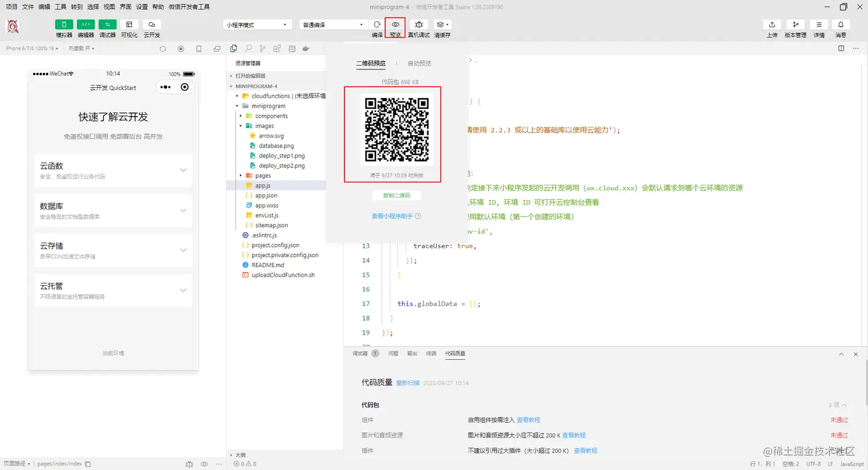Open the 设置 menu
Viewport: 868px width, 470px height.
[x=142, y=7]
